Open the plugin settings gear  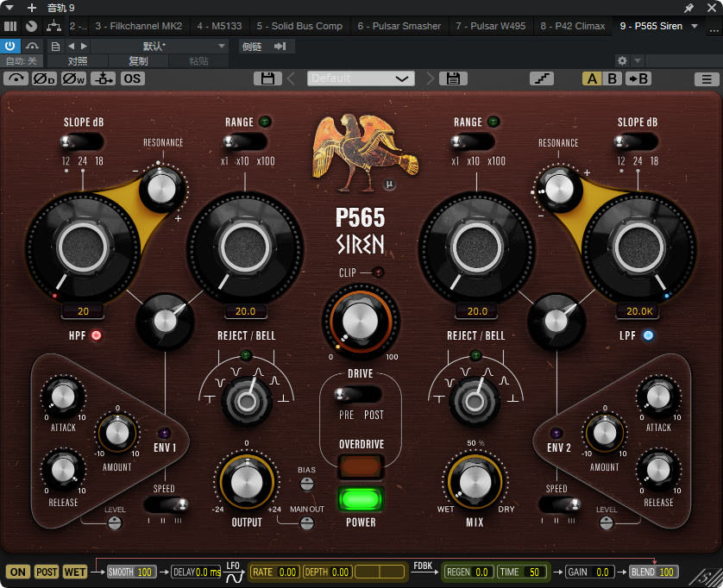click(622, 60)
